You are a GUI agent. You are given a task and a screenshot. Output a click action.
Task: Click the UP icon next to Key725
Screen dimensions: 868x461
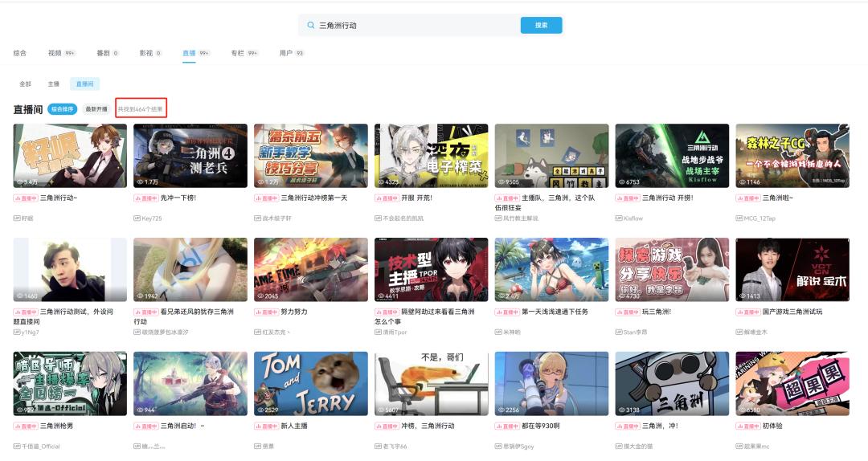click(x=137, y=218)
